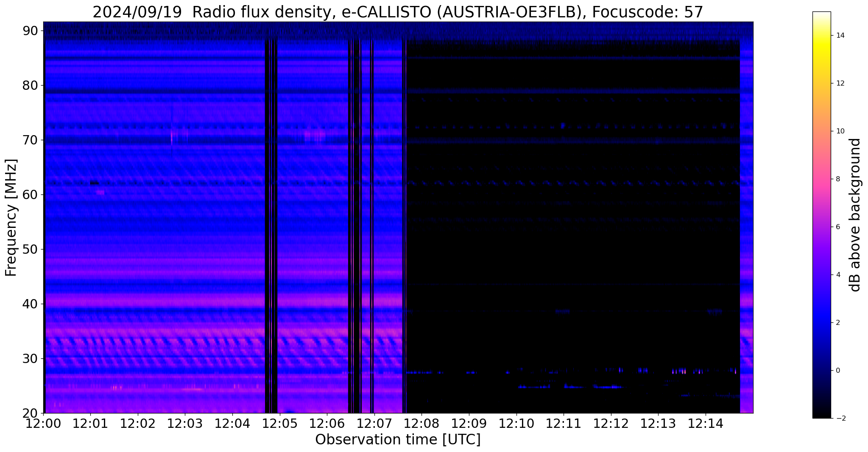Click the 12:03 time tick label
This screenshot has height=452, width=868.
(185, 423)
